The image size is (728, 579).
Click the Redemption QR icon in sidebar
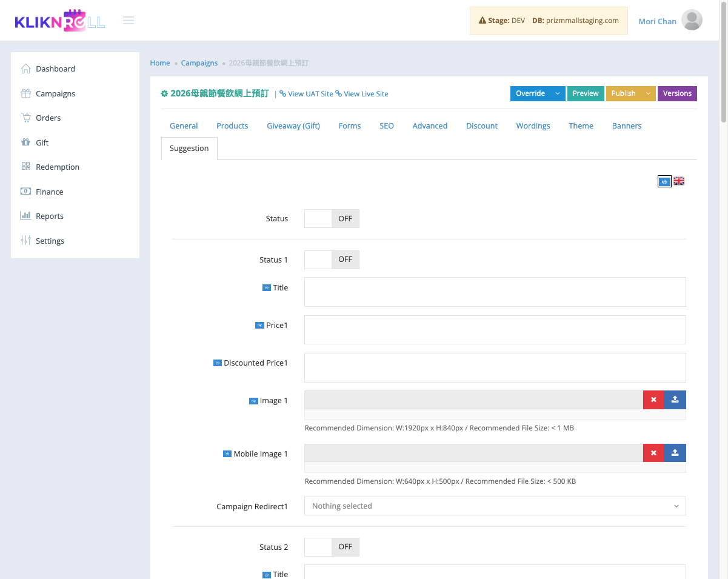(x=25, y=167)
